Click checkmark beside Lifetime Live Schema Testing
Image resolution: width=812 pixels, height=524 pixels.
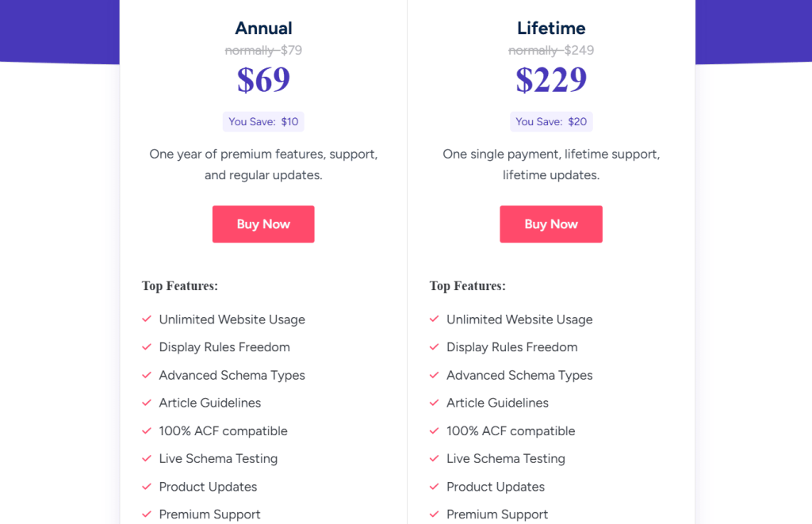point(435,458)
